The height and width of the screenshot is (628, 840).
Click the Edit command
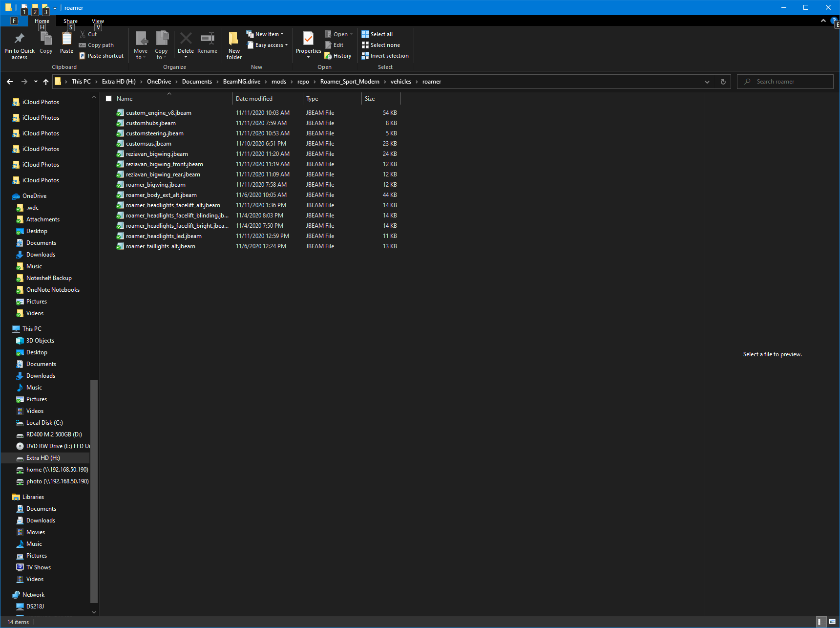(x=335, y=45)
